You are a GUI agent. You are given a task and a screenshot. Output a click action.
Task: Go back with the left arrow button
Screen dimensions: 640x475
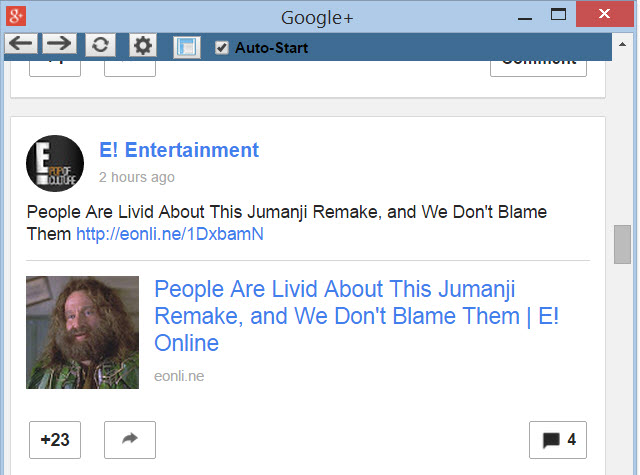click(x=21, y=45)
